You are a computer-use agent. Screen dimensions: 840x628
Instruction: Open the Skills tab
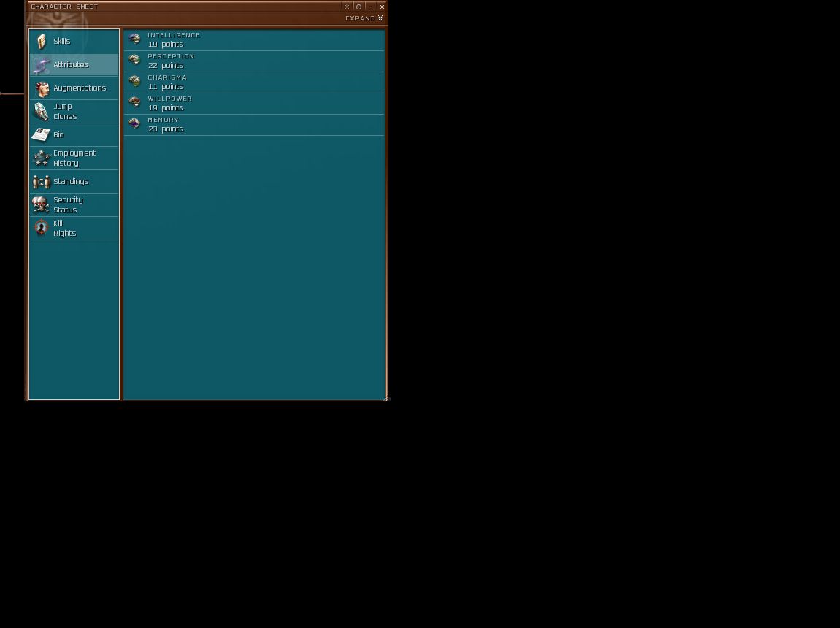tap(74, 42)
